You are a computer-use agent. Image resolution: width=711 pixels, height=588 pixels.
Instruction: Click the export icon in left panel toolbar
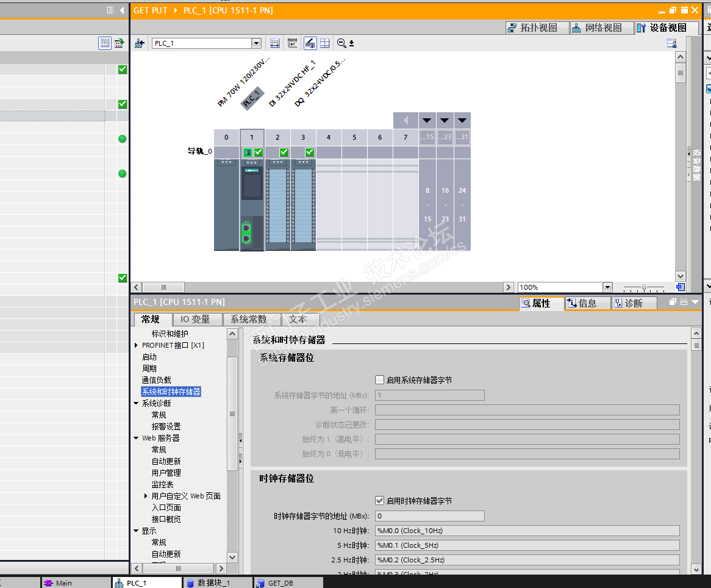point(120,43)
